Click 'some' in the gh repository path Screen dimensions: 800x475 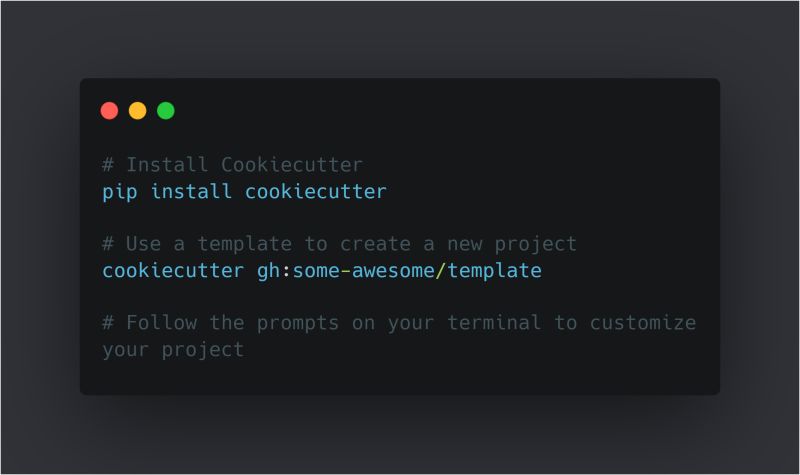pos(316,271)
